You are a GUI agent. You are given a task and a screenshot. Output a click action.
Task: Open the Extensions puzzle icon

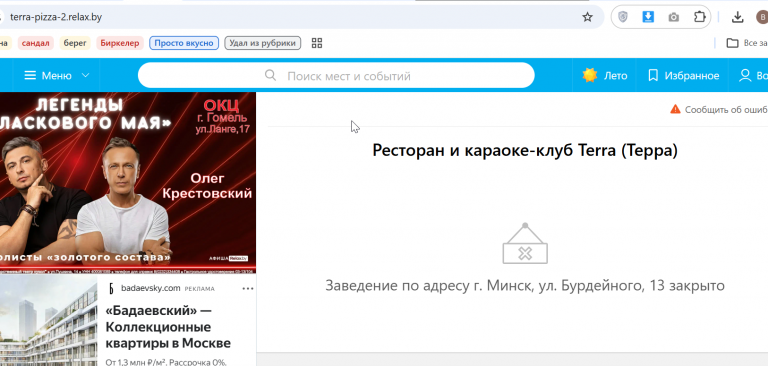click(699, 17)
